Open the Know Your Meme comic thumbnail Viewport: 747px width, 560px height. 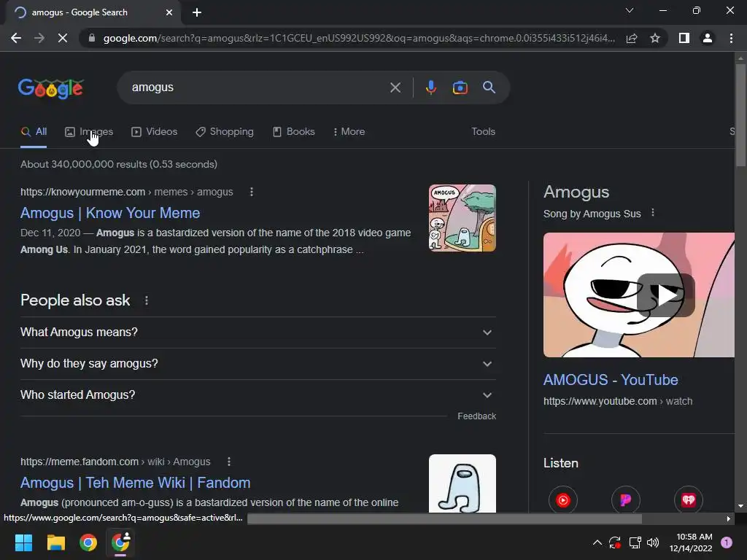[462, 218]
